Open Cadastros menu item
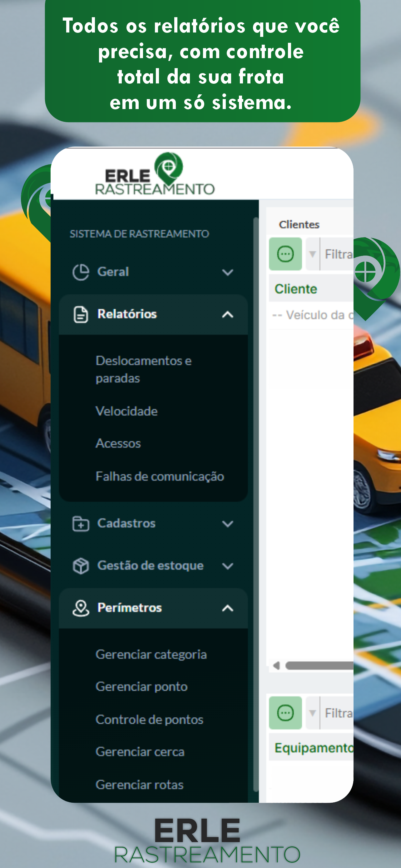 tap(153, 524)
